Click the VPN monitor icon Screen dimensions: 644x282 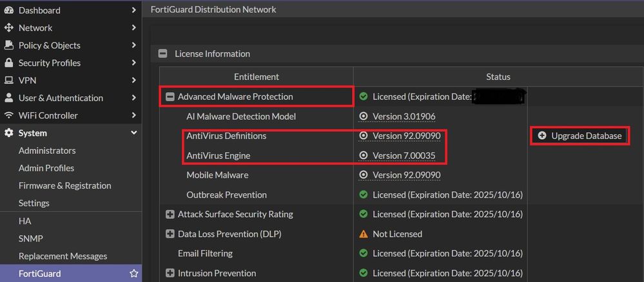point(8,80)
